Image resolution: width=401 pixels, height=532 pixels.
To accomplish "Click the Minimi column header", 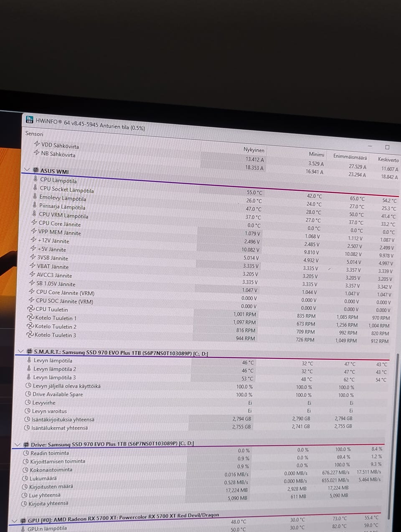I will tap(316, 154).
